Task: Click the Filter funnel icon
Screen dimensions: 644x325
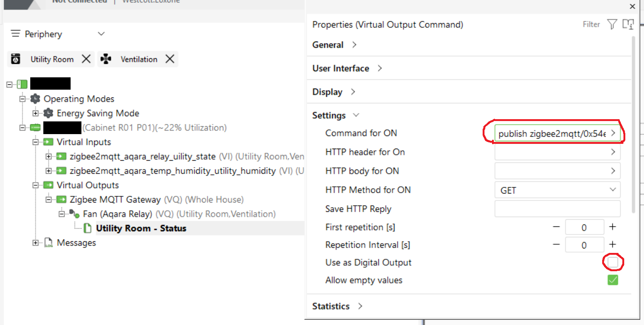Action: click(612, 24)
